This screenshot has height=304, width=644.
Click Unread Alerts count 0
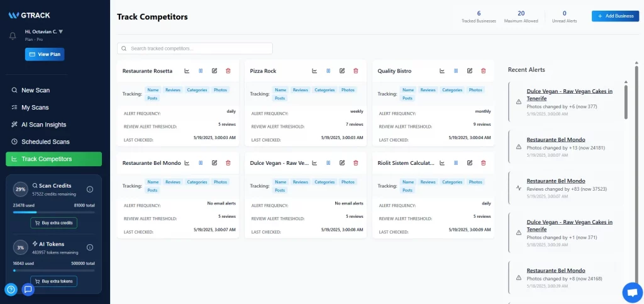[x=564, y=13]
